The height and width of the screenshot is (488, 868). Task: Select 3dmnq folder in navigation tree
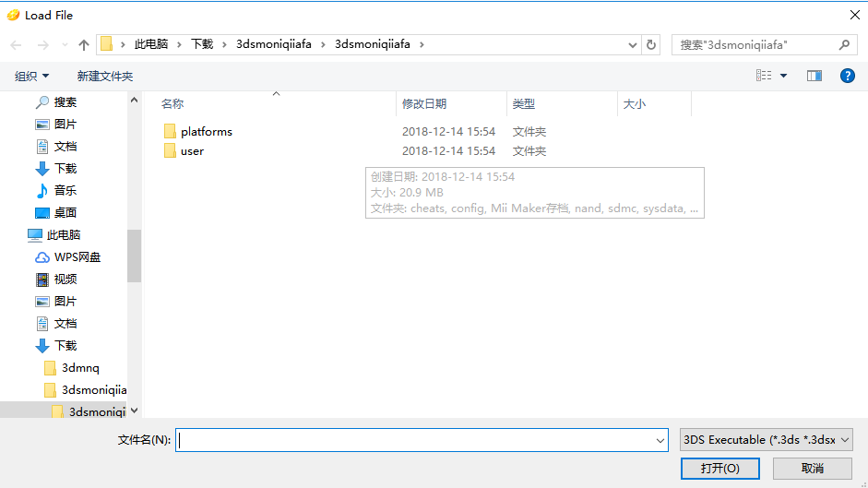(80, 368)
